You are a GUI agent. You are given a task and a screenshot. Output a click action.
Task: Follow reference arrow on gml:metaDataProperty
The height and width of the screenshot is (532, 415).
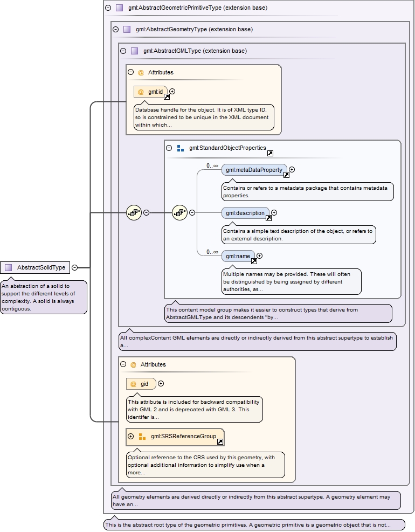(x=286, y=175)
